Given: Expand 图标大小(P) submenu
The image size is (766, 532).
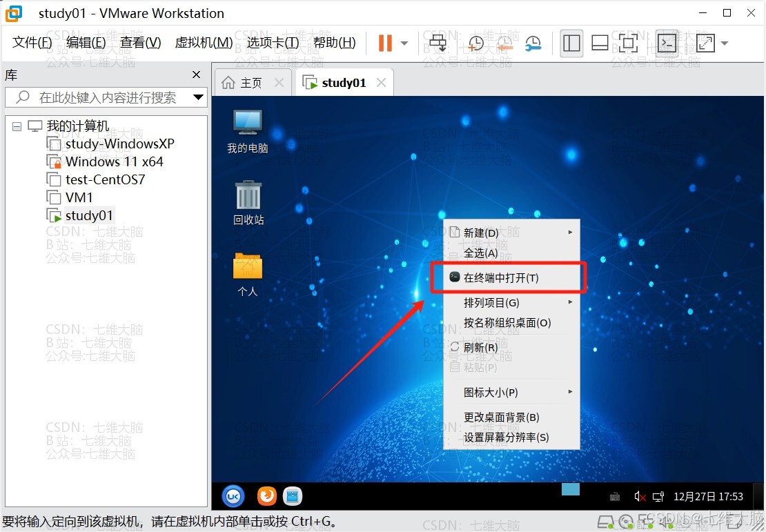Looking at the screenshot, I should click(x=511, y=393).
